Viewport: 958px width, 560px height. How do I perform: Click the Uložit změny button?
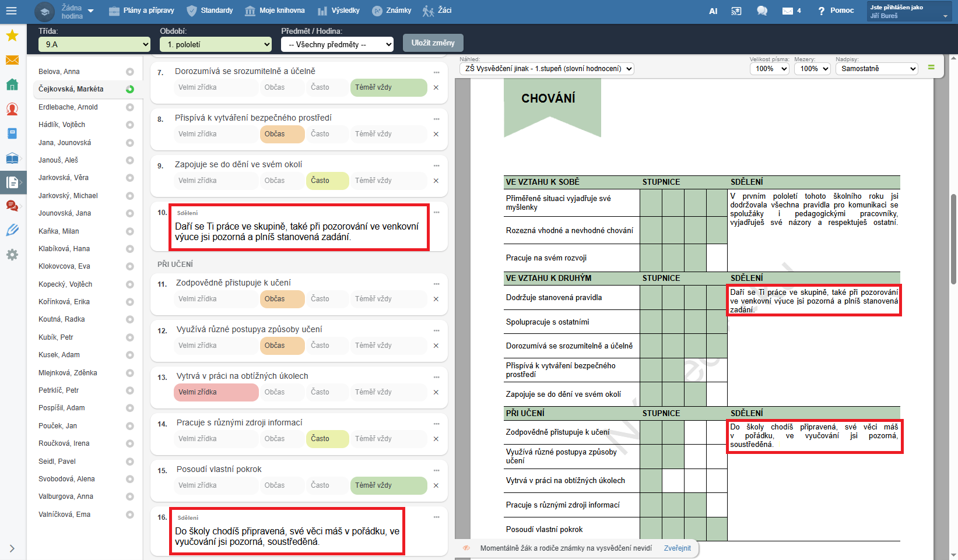[433, 43]
